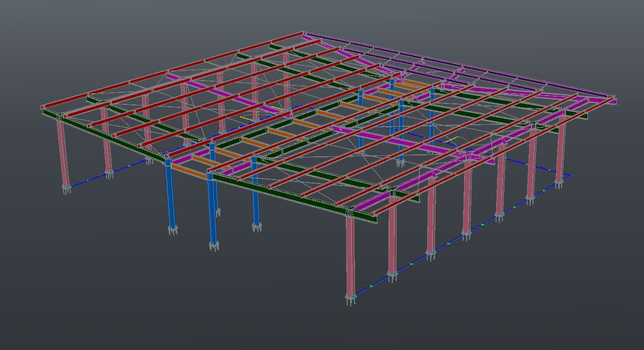Select the topmost roof corner joint at the back
The width and height of the screenshot is (644, 350).
(304, 33)
